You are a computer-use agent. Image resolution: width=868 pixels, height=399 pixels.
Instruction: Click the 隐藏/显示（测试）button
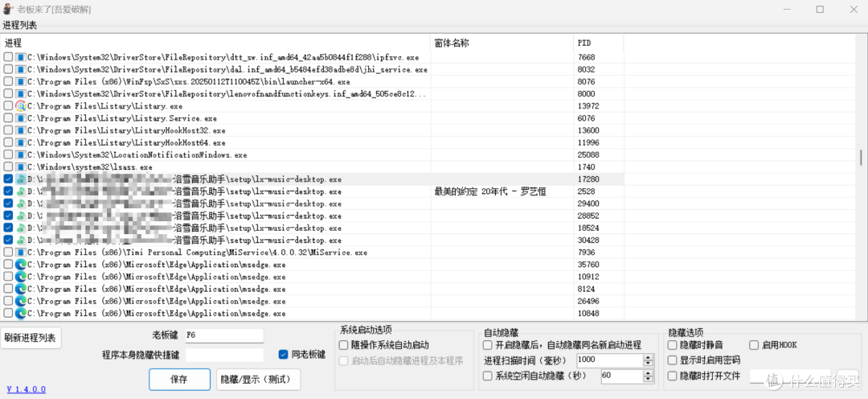click(259, 380)
